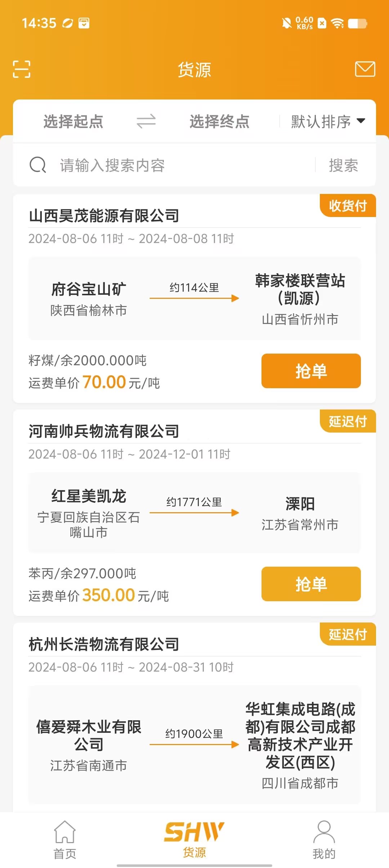Image resolution: width=389 pixels, height=868 pixels.
Task: Tap the search magnifier icon
Action: pyautogui.click(x=38, y=165)
